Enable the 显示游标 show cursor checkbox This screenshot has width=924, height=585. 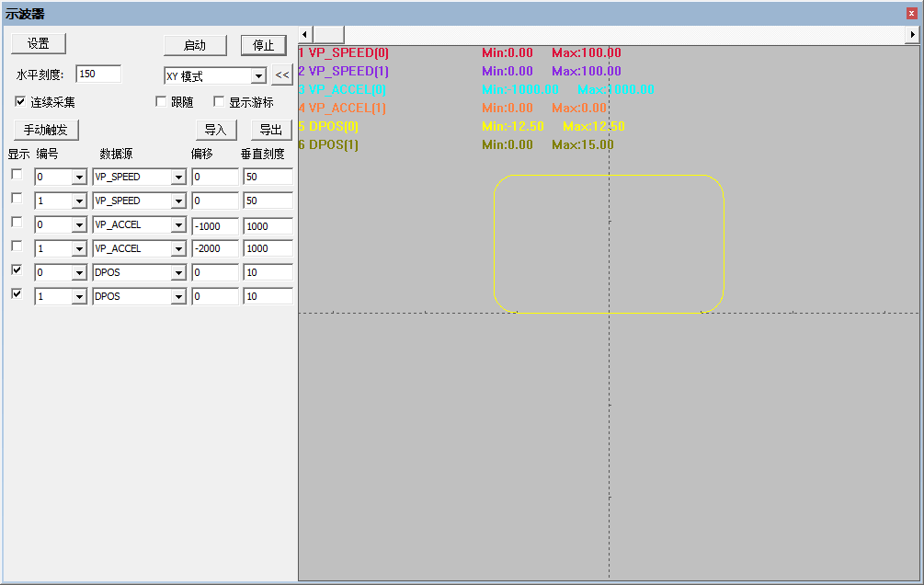click(x=218, y=101)
